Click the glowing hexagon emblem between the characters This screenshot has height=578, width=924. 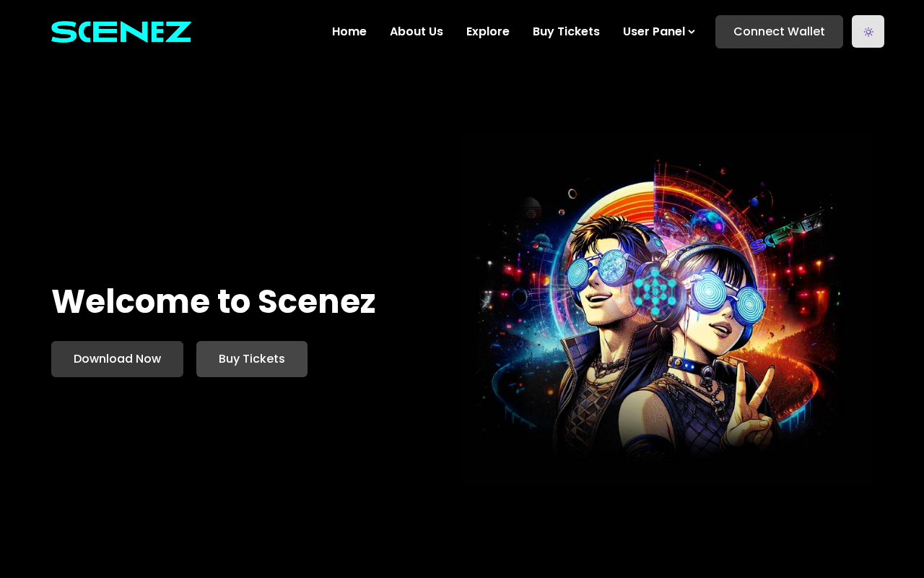[x=655, y=291]
